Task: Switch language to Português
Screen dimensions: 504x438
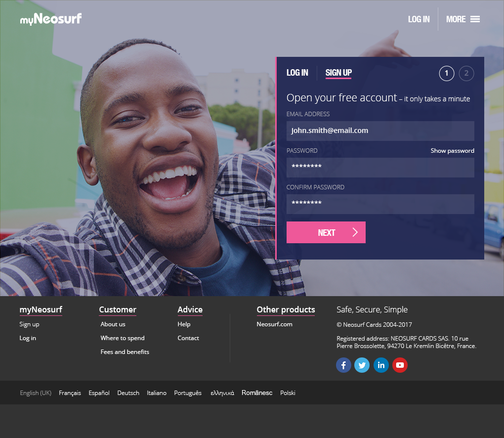Action: pos(188,393)
